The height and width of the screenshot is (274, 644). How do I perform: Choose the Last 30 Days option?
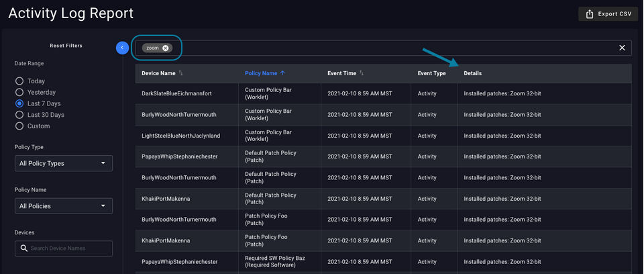[x=19, y=115]
